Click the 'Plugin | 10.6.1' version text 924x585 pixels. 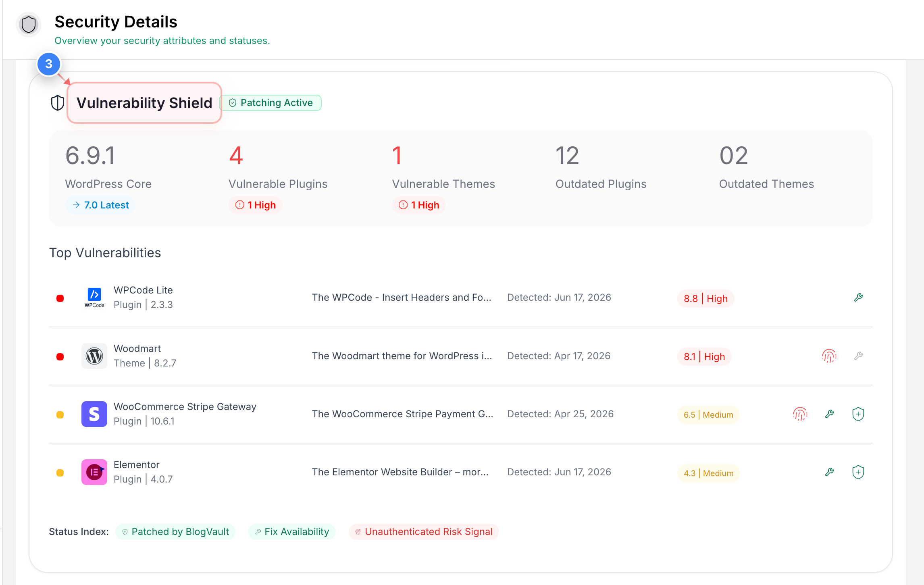pos(144,421)
